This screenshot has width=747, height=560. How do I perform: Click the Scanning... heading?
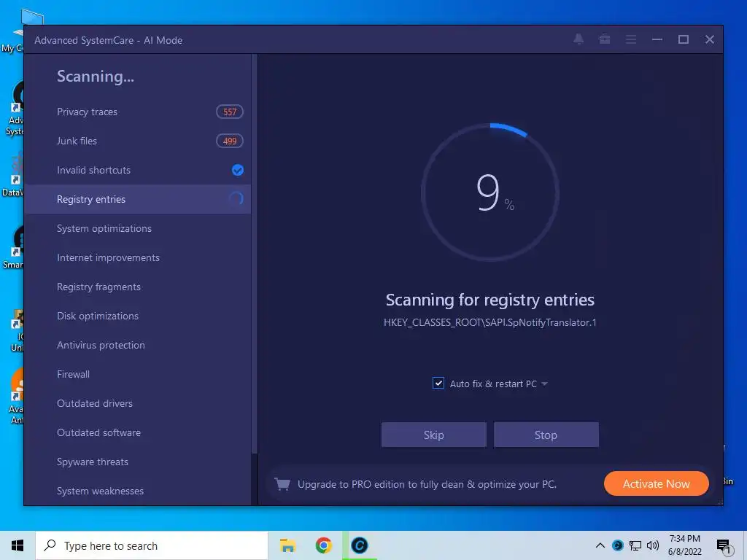coord(96,76)
